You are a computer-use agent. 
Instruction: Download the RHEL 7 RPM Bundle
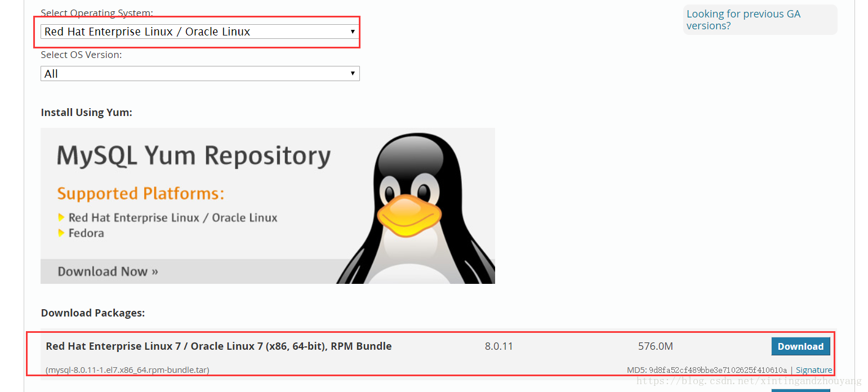pos(800,346)
